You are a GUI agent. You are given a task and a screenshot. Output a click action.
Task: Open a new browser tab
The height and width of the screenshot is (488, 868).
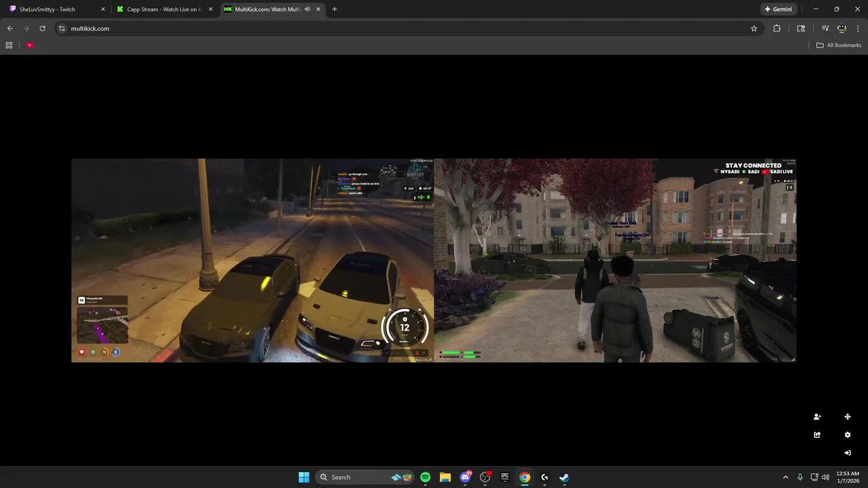(334, 9)
